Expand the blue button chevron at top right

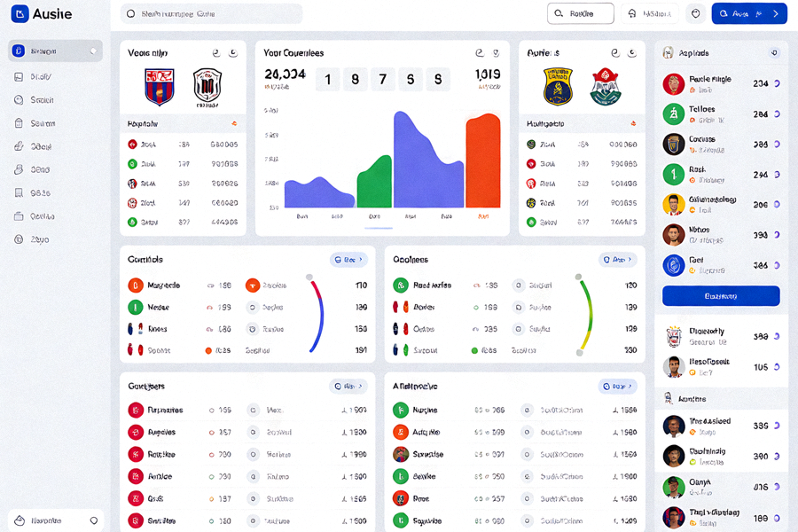point(776,14)
